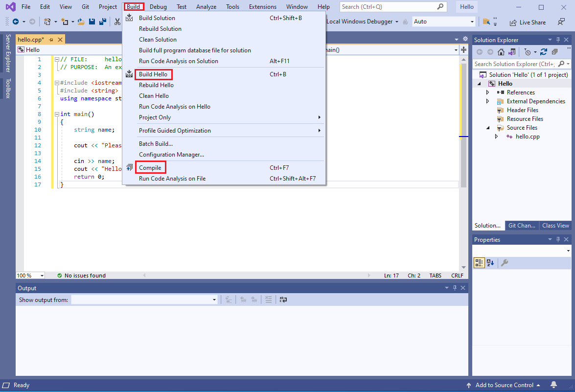575x392 pixels.
Task: Click the Save All icon
Action: (x=103, y=22)
